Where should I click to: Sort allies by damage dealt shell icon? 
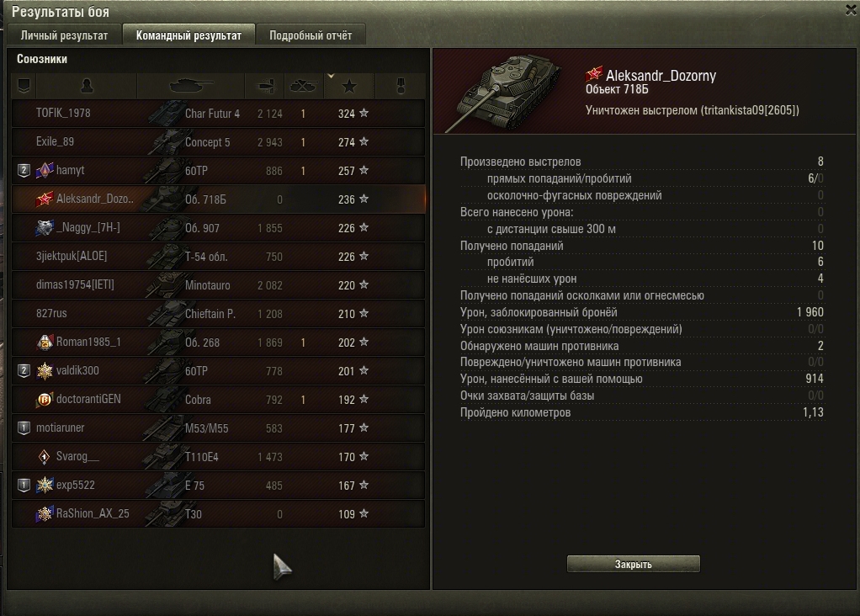[265, 86]
